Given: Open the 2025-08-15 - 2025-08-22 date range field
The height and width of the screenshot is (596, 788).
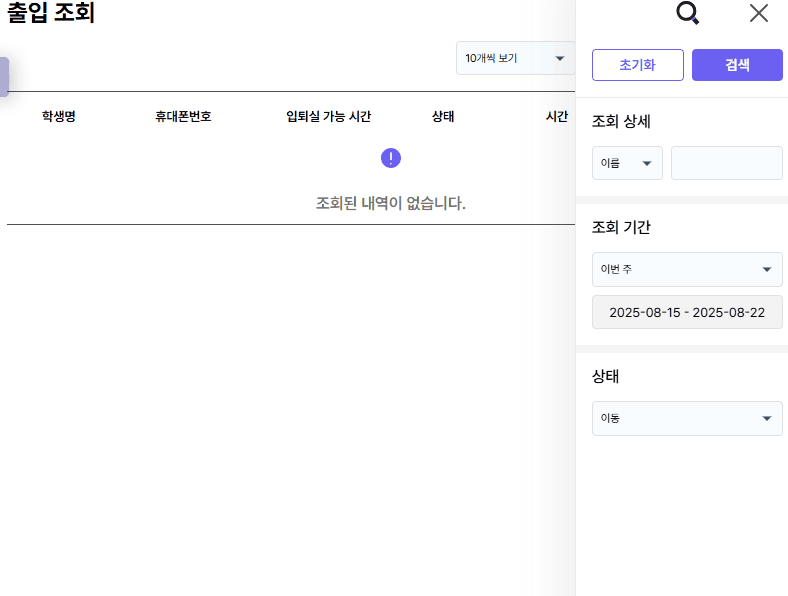Looking at the screenshot, I should pyautogui.click(x=687, y=312).
